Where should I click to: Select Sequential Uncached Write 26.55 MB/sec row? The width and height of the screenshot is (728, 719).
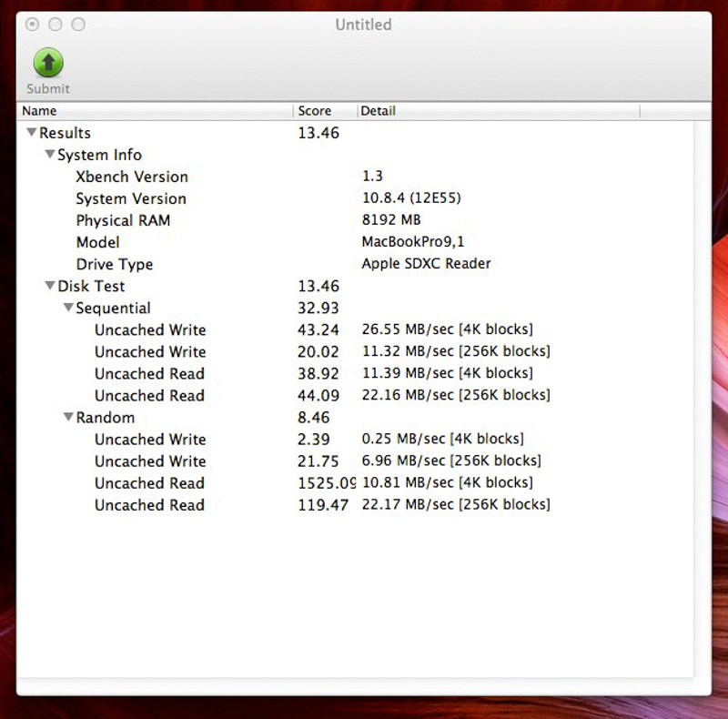tap(150, 329)
